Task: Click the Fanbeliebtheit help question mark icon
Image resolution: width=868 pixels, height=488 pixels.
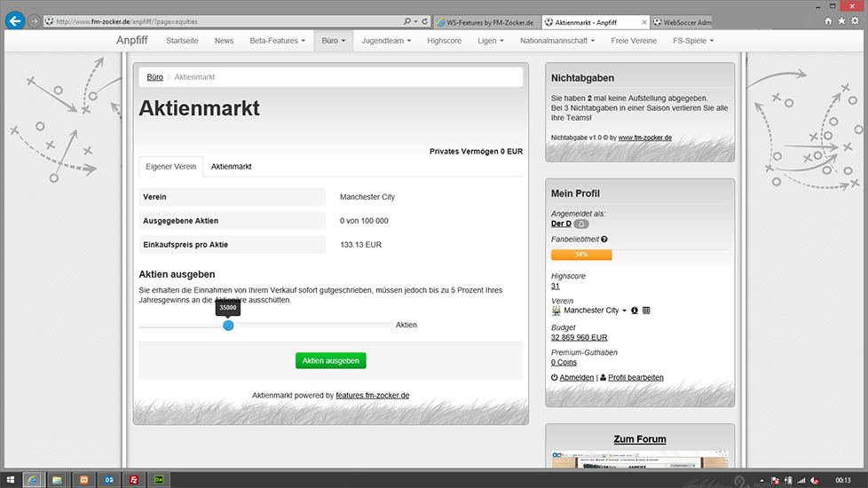Action: [604, 240]
